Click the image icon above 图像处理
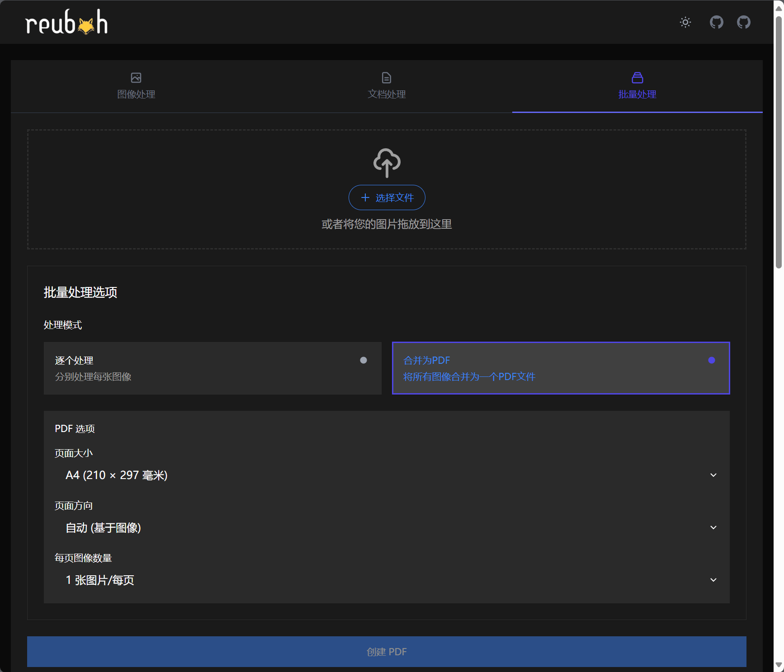Viewport: 784px width, 672px height. pos(136,78)
